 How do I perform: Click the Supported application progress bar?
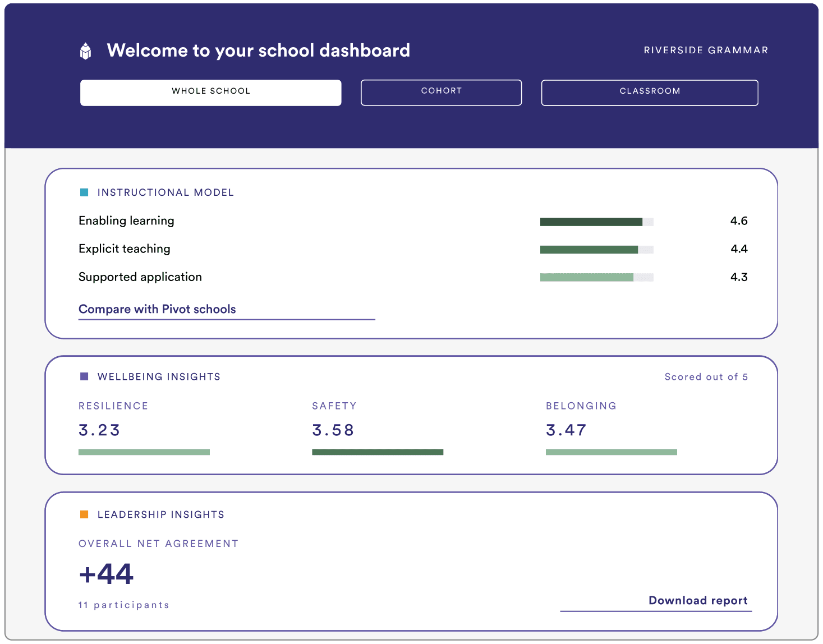tap(597, 277)
